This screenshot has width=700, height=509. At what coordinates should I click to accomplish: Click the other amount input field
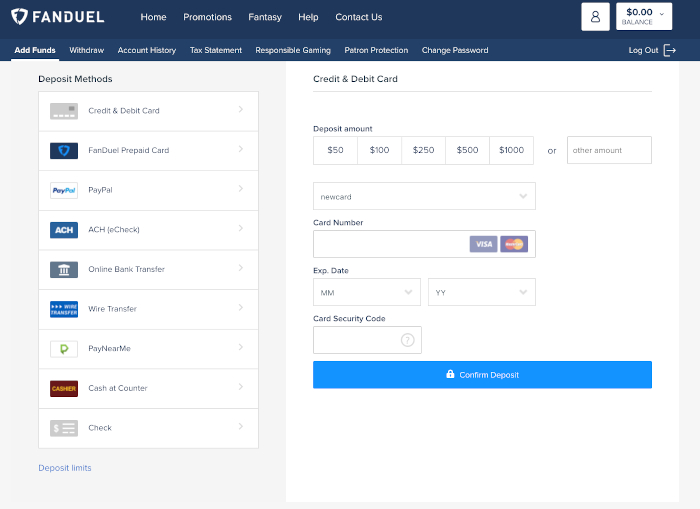[609, 150]
